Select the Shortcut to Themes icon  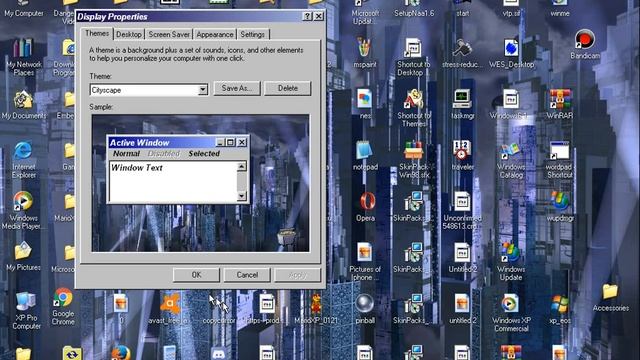point(413,108)
